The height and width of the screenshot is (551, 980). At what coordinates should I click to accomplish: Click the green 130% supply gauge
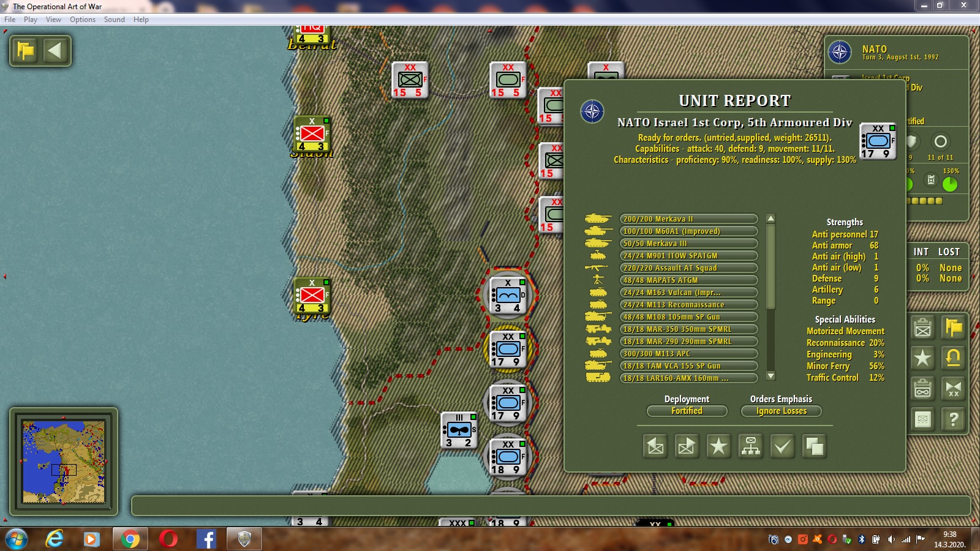tap(950, 184)
